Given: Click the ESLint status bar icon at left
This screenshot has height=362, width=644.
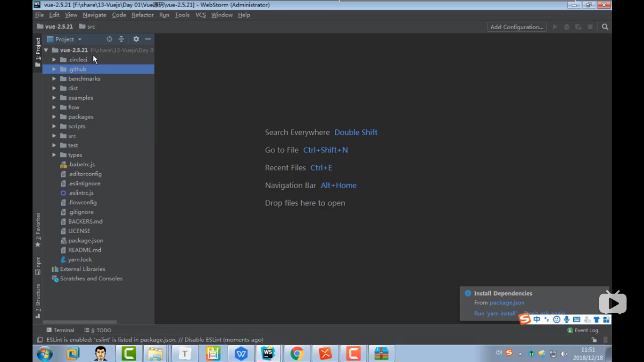Looking at the screenshot, I should click(40, 340).
